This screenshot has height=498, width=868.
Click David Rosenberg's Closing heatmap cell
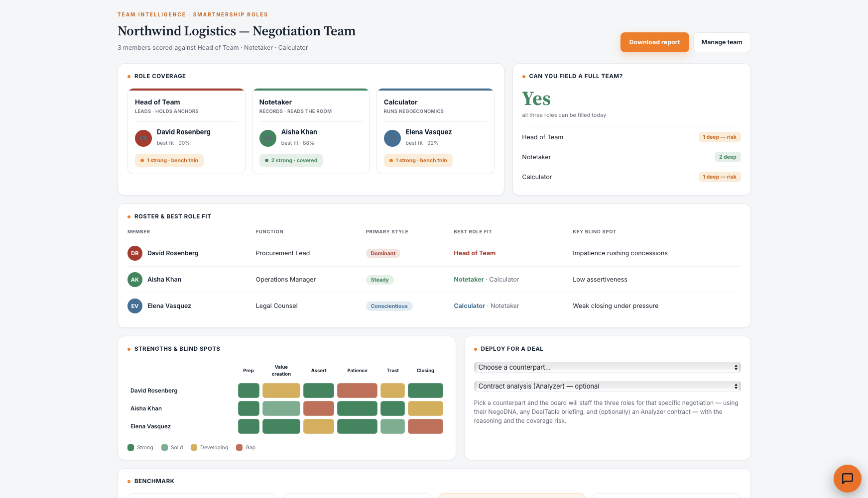pos(425,391)
